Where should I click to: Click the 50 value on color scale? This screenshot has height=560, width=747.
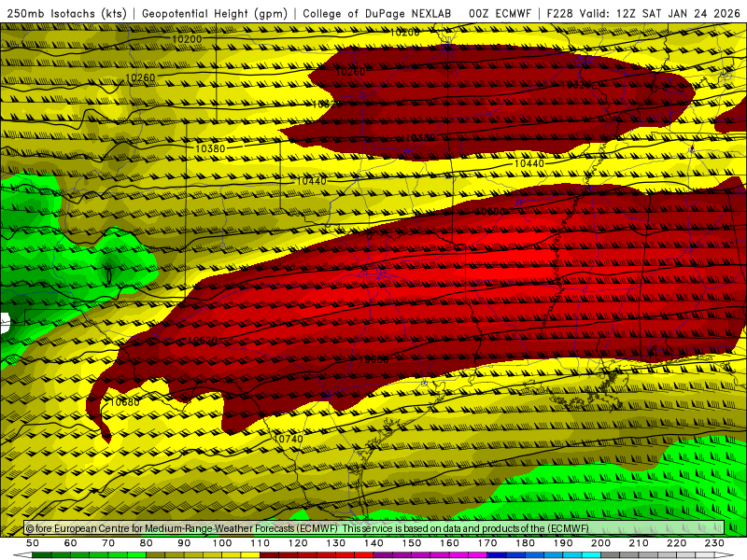[x=33, y=543]
